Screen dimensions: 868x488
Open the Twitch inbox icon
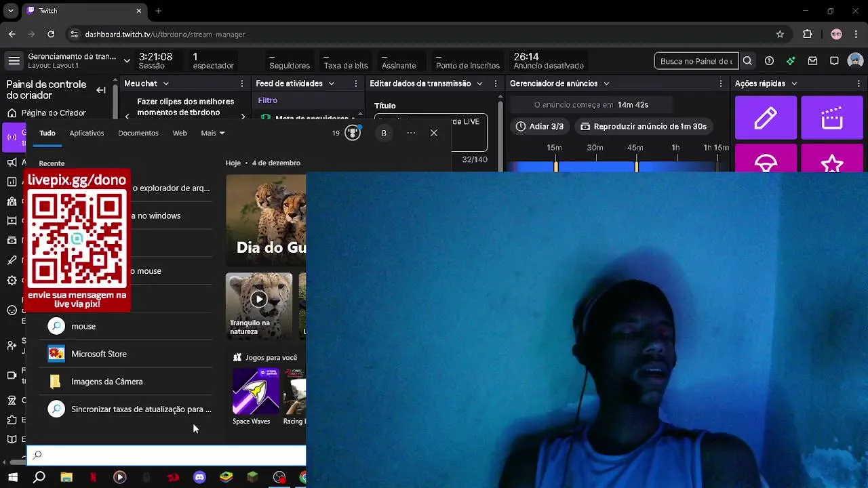[812, 61]
